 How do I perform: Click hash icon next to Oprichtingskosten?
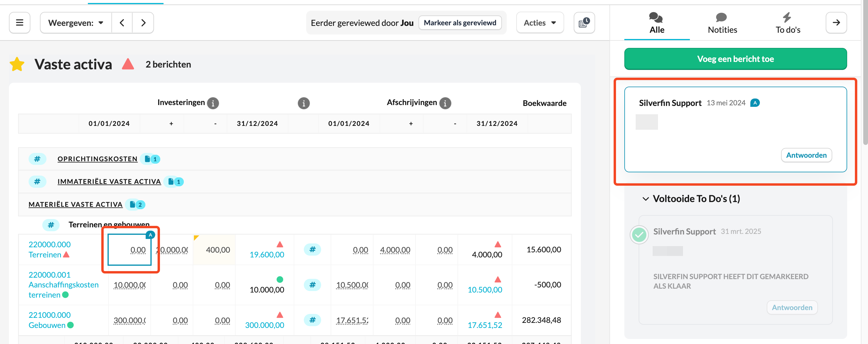[37, 159]
